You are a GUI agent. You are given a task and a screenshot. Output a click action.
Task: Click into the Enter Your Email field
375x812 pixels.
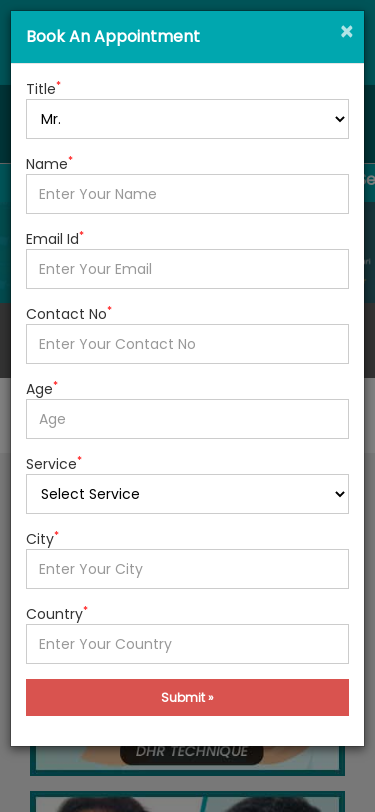tap(188, 269)
